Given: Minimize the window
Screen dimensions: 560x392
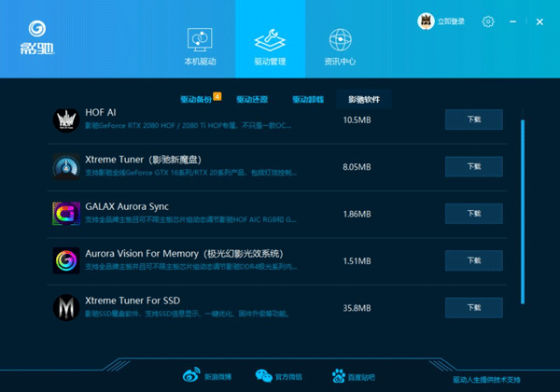Looking at the screenshot, I should (512, 21).
